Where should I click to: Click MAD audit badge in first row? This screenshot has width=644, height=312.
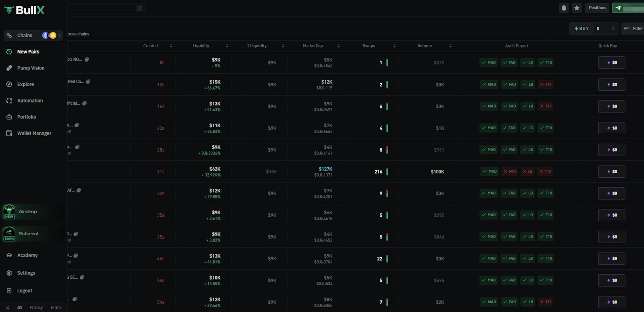pyautogui.click(x=489, y=62)
